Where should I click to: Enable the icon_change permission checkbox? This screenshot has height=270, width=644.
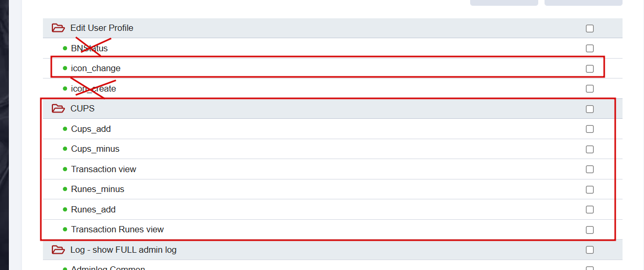coord(590,69)
